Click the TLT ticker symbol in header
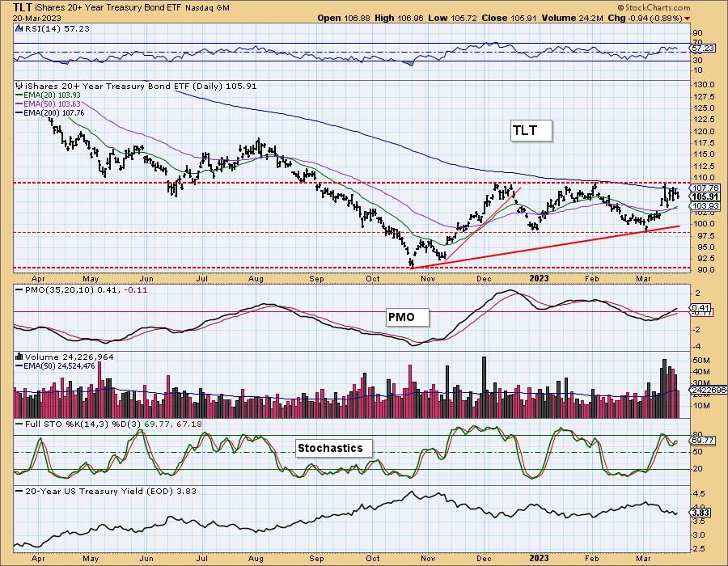The height and width of the screenshot is (566, 728). [x=23, y=7]
